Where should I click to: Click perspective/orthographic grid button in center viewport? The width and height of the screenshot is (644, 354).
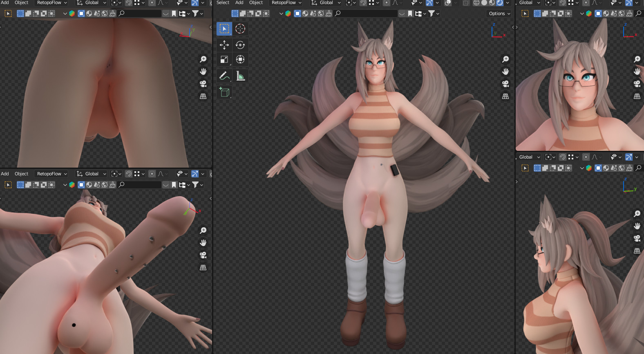(x=505, y=96)
